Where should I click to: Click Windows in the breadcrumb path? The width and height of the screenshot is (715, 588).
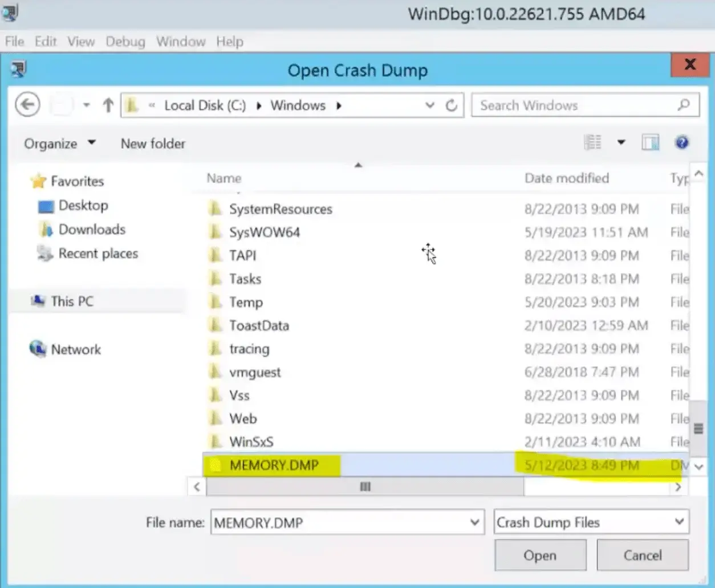[298, 105]
